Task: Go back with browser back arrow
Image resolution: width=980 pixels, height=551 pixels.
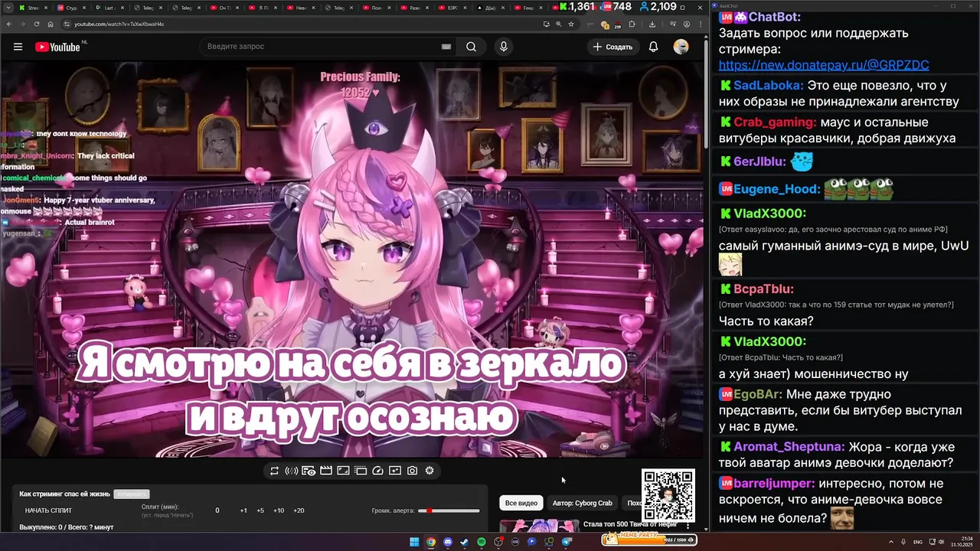Action: click(x=11, y=24)
